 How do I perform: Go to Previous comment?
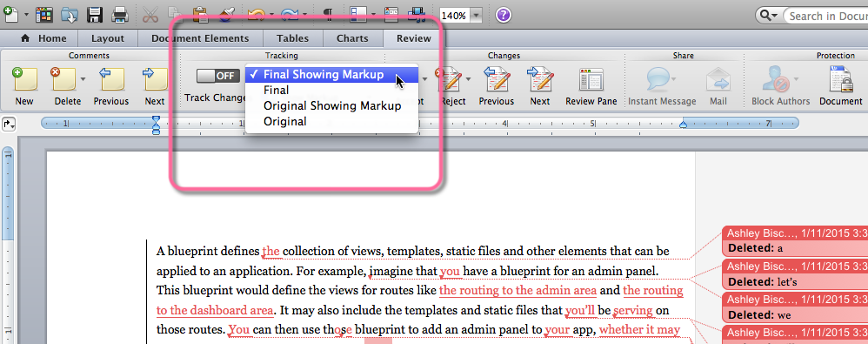(x=111, y=86)
